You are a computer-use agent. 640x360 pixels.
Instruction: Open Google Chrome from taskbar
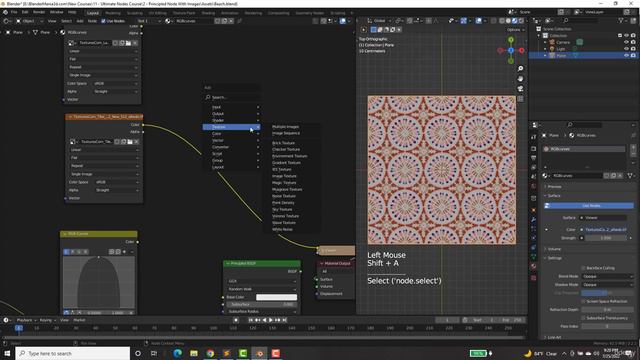210,353
